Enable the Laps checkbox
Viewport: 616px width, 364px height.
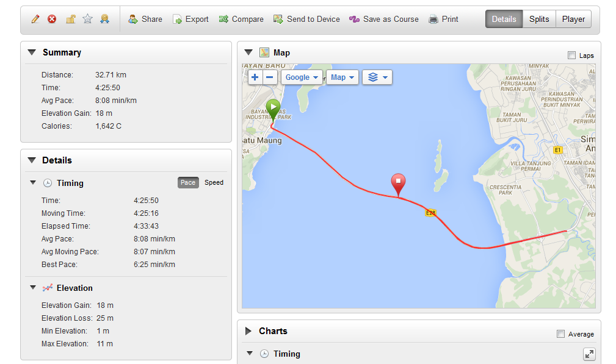pos(571,55)
